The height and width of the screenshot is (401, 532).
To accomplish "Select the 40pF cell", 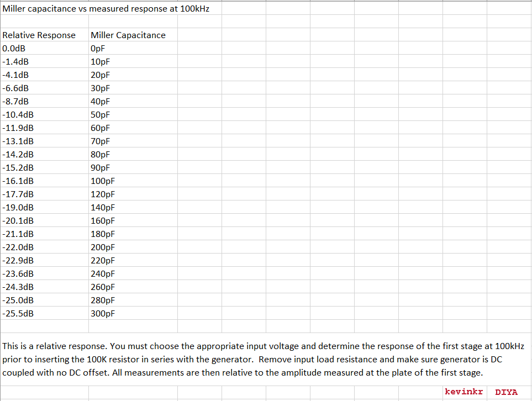I will (133, 101).
